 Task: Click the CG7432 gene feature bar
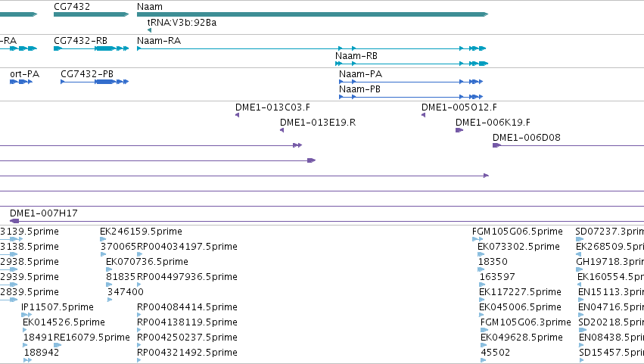(x=91, y=14)
